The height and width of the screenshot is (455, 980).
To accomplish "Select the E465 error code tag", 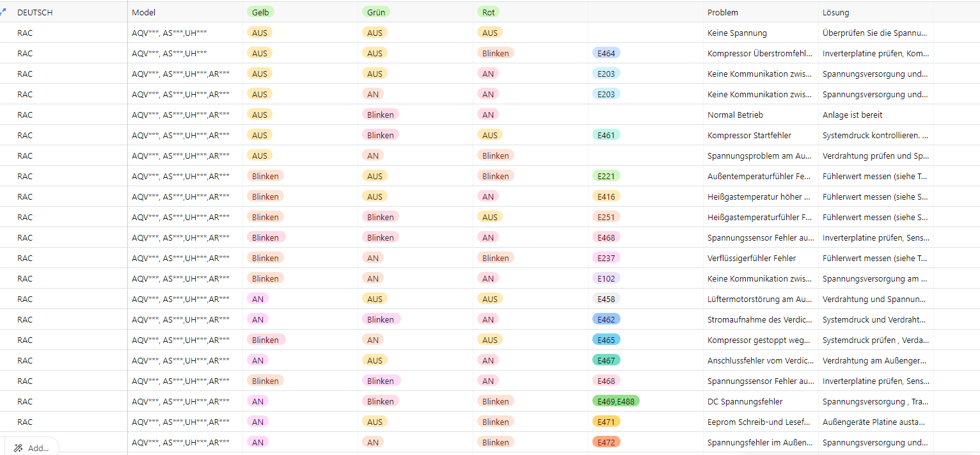I will point(606,340).
